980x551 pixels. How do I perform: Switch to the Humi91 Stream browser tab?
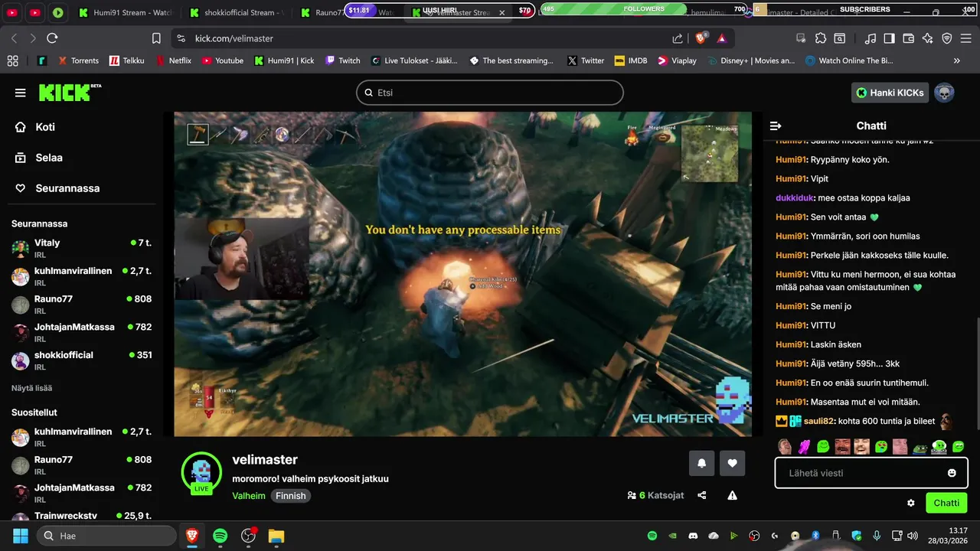point(126,12)
